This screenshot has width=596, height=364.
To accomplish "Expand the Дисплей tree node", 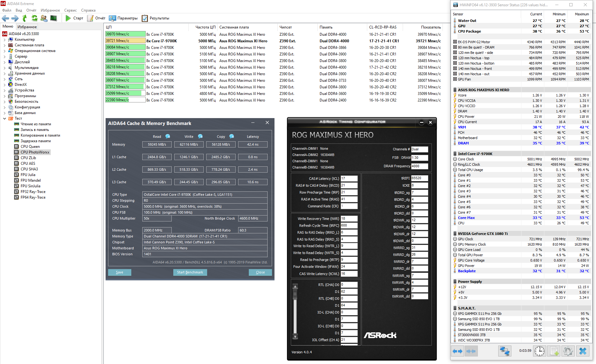I will pyautogui.click(x=4, y=62).
